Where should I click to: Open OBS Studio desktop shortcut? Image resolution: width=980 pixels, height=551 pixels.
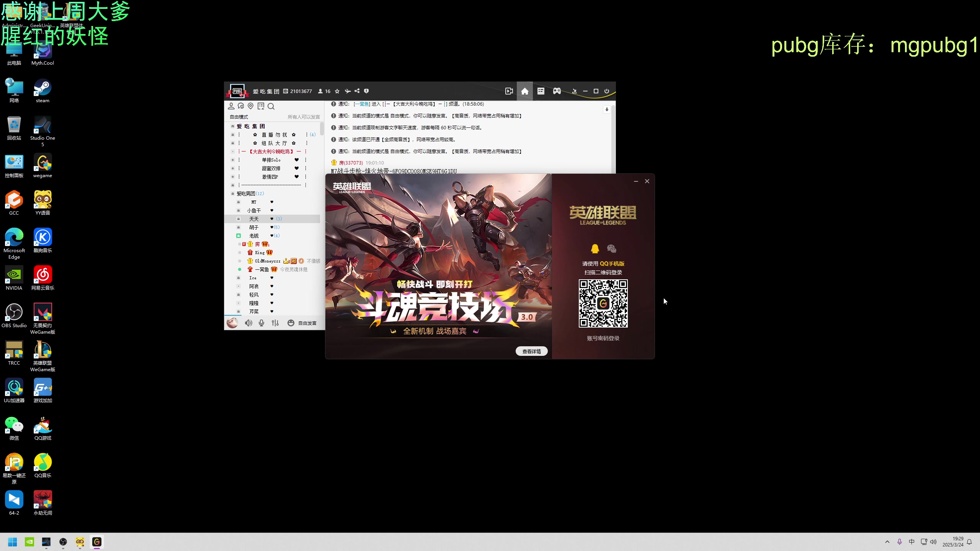pos(14,316)
